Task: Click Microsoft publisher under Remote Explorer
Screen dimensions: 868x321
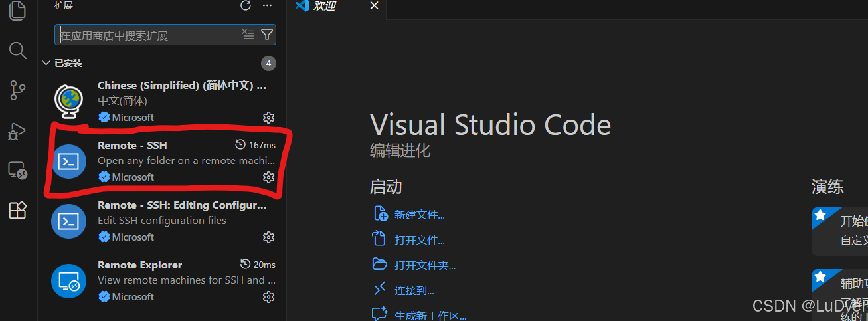Action: coord(133,297)
